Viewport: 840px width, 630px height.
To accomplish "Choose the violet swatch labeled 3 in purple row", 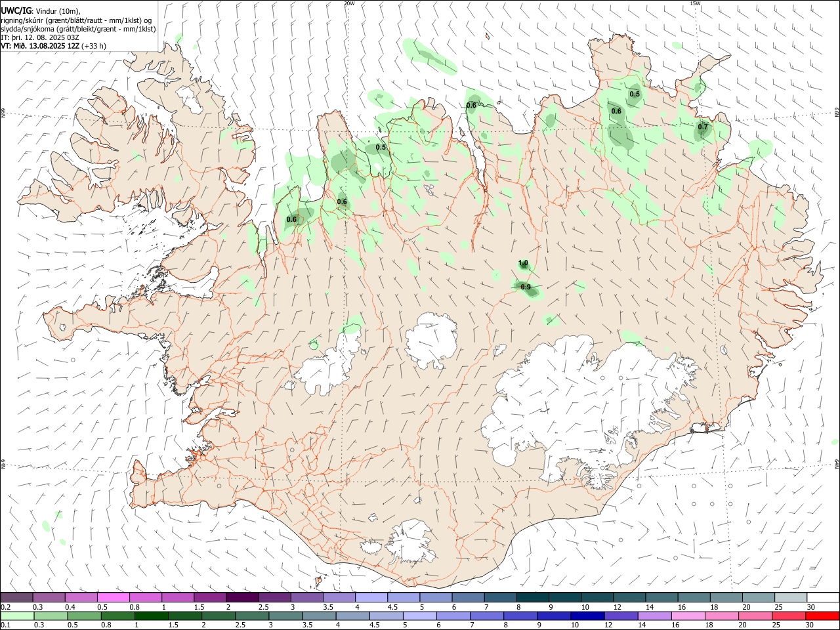I will click(307, 597).
